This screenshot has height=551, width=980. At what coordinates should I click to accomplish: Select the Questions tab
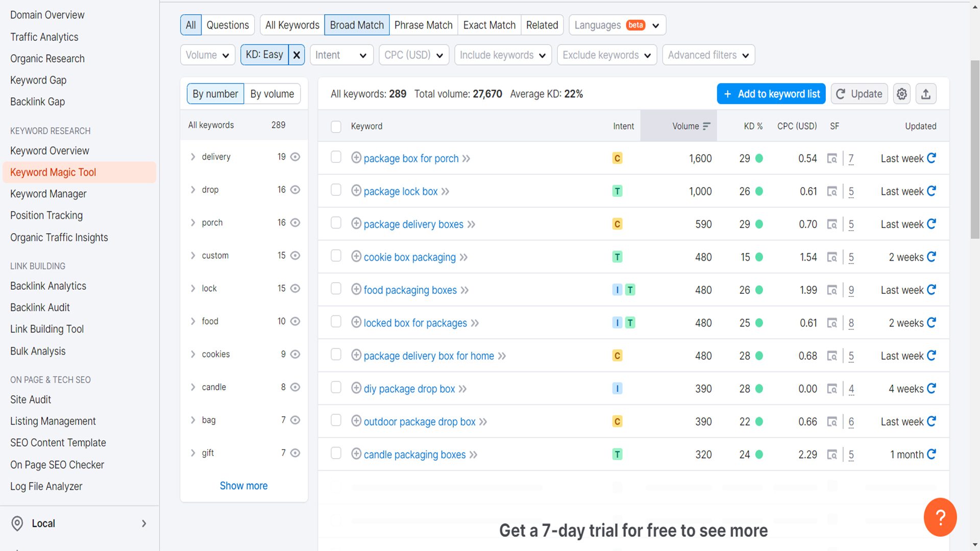pos(228,25)
